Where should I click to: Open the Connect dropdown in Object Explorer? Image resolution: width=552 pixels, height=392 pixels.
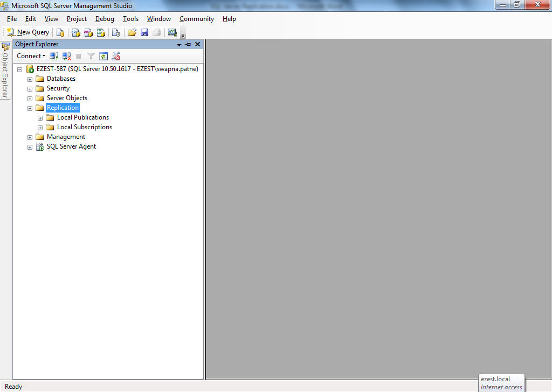pos(31,56)
